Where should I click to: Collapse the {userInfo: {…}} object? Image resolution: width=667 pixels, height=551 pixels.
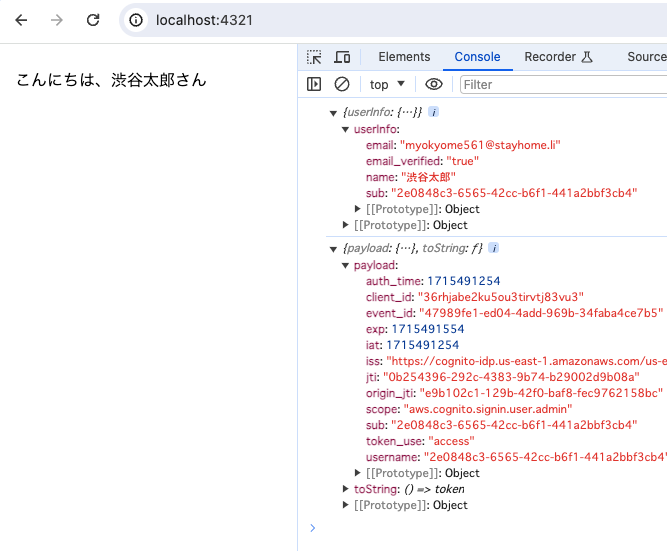[333, 113]
